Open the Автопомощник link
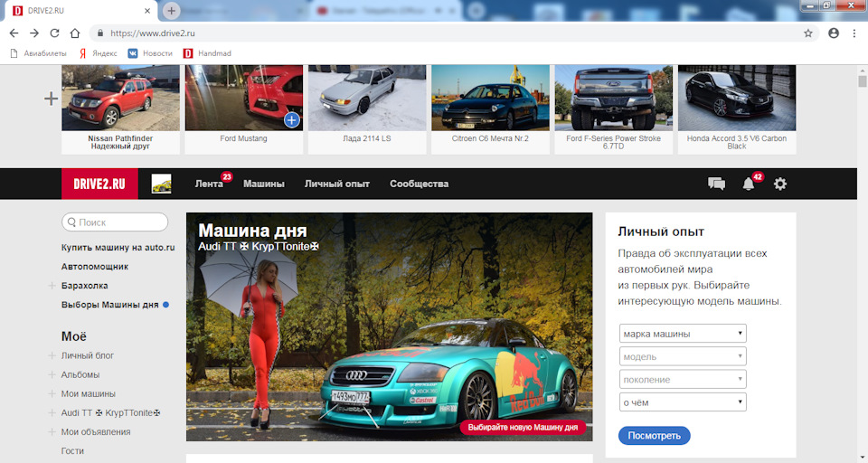868x463 pixels. click(x=95, y=267)
